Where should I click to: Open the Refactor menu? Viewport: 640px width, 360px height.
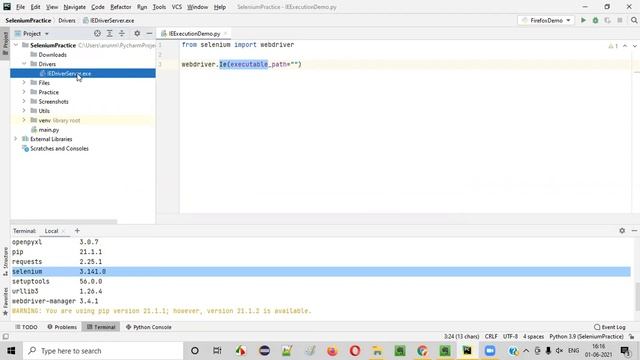[120, 7]
